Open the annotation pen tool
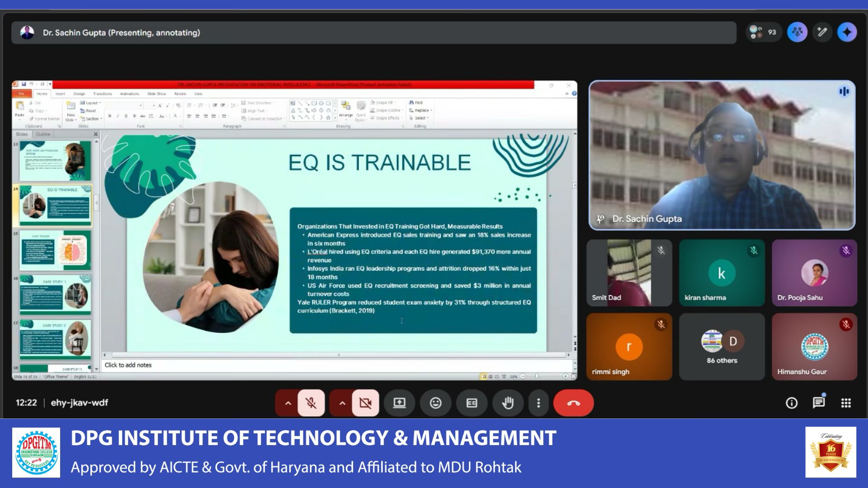 822,32
